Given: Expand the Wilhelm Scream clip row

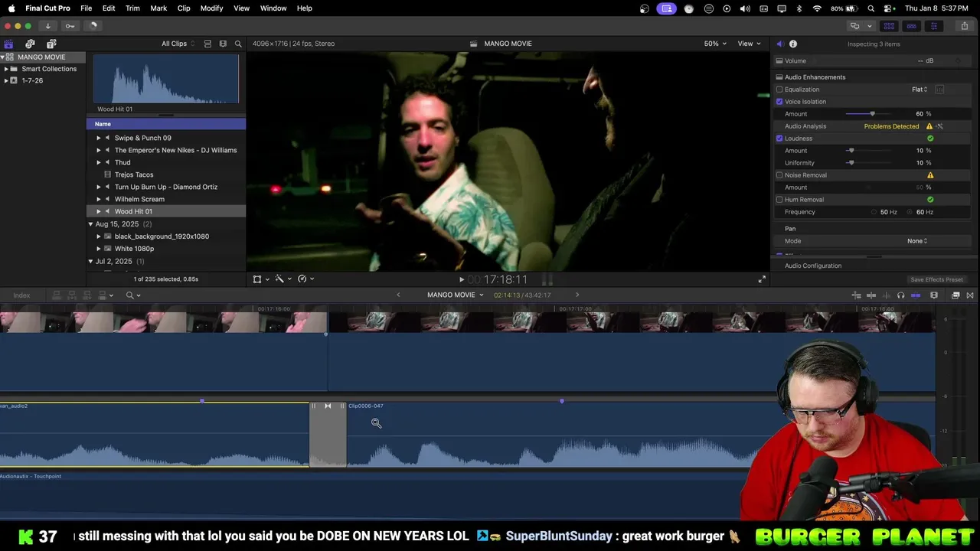Looking at the screenshot, I should (x=98, y=199).
